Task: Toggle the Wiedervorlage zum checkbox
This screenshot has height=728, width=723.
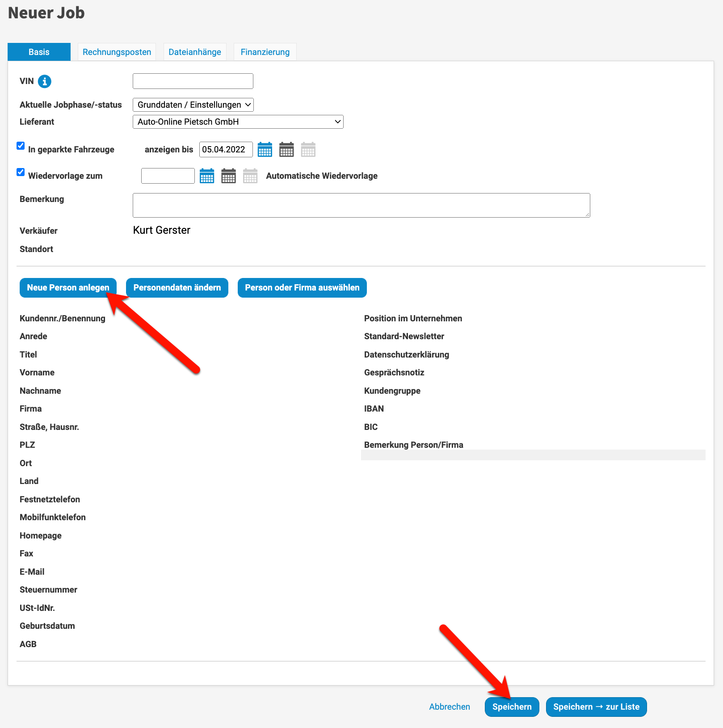Action: (21, 172)
